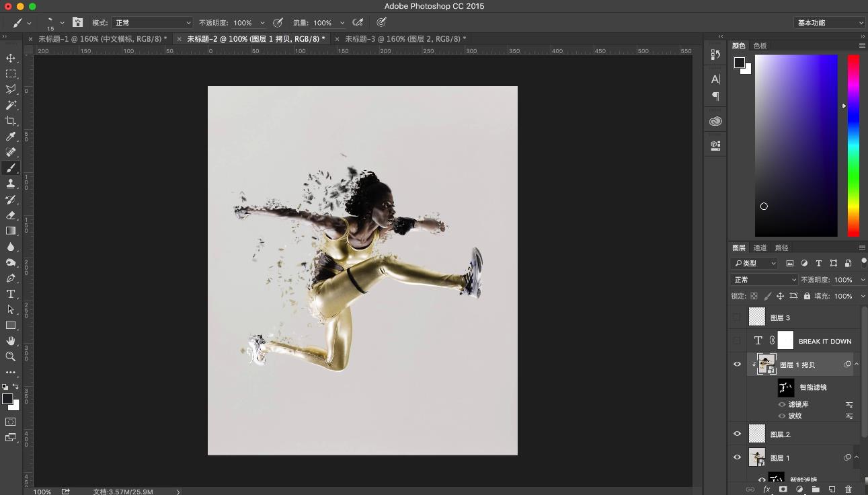Activate the Zoom tool
Image resolution: width=868 pixels, height=495 pixels.
[11, 356]
